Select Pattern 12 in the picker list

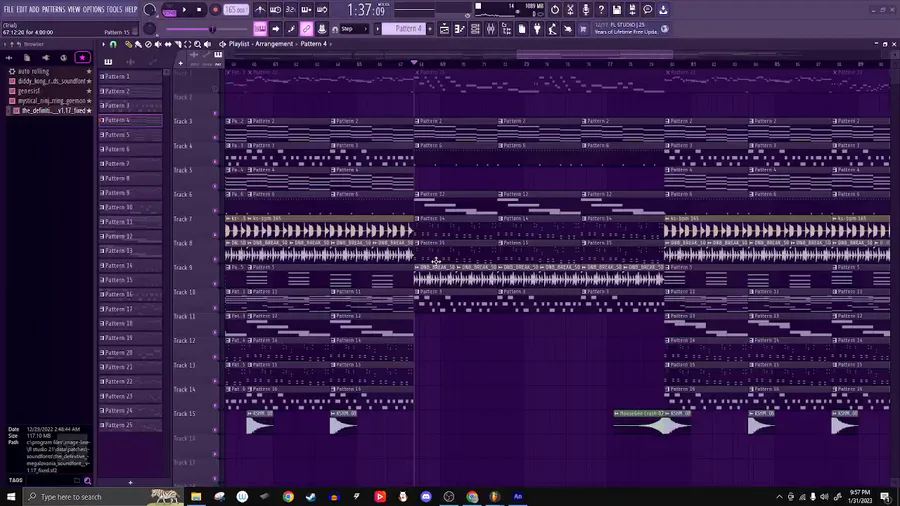point(130,236)
